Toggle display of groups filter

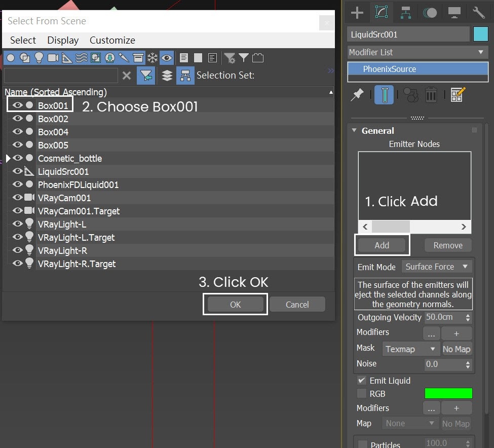pos(95,58)
